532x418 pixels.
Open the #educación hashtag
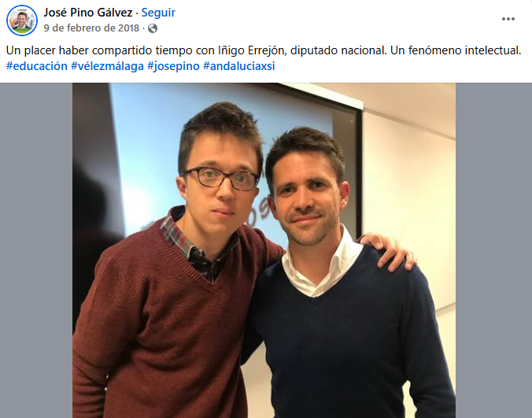click(x=37, y=66)
